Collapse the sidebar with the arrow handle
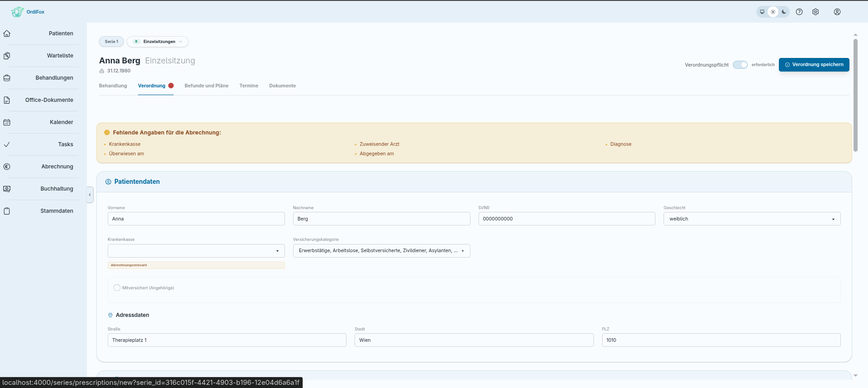 point(90,195)
